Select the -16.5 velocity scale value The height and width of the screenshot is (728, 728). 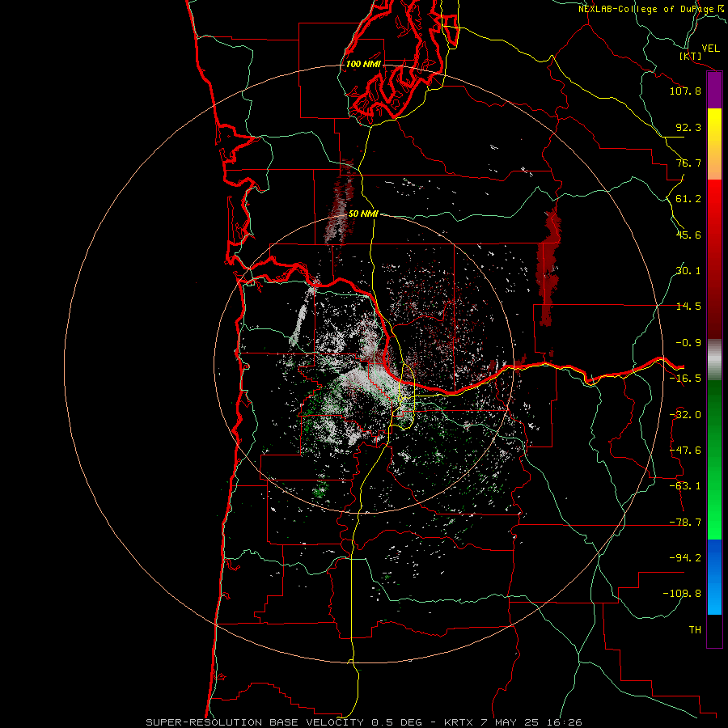685,379
